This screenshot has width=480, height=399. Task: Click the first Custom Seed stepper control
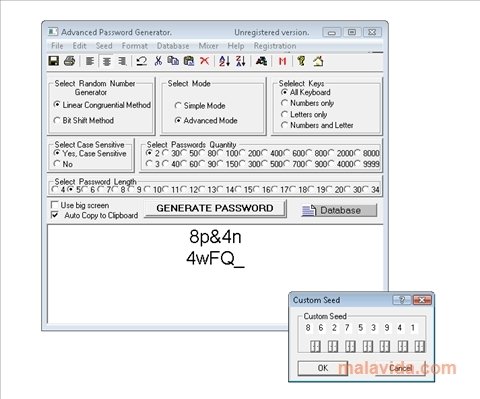tap(315, 347)
